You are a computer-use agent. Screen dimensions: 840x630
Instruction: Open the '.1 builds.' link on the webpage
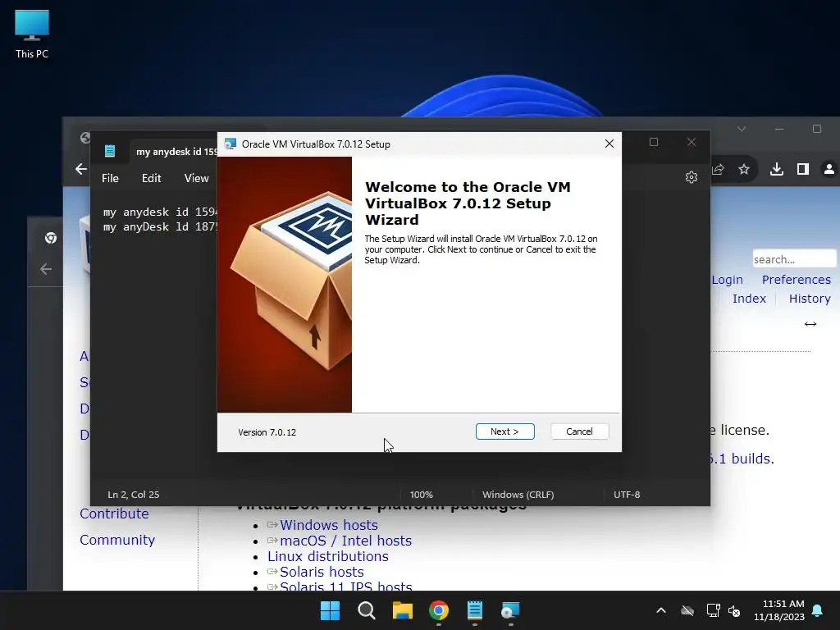[742, 459]
